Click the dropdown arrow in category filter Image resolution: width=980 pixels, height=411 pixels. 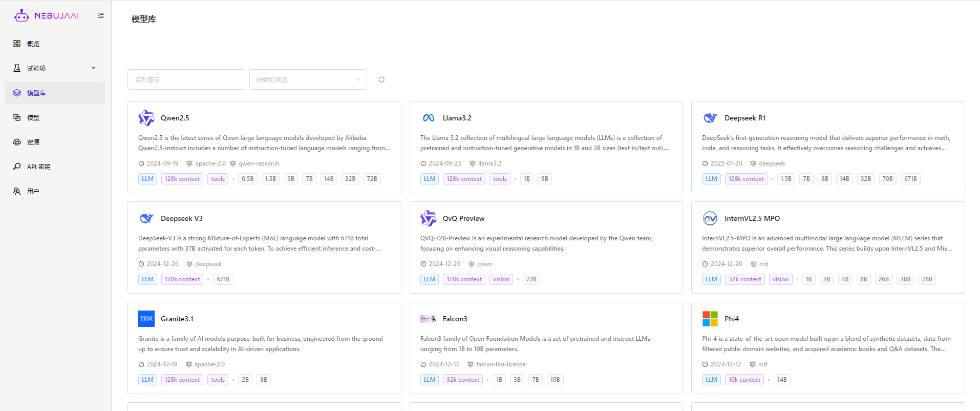pos(358,79)
